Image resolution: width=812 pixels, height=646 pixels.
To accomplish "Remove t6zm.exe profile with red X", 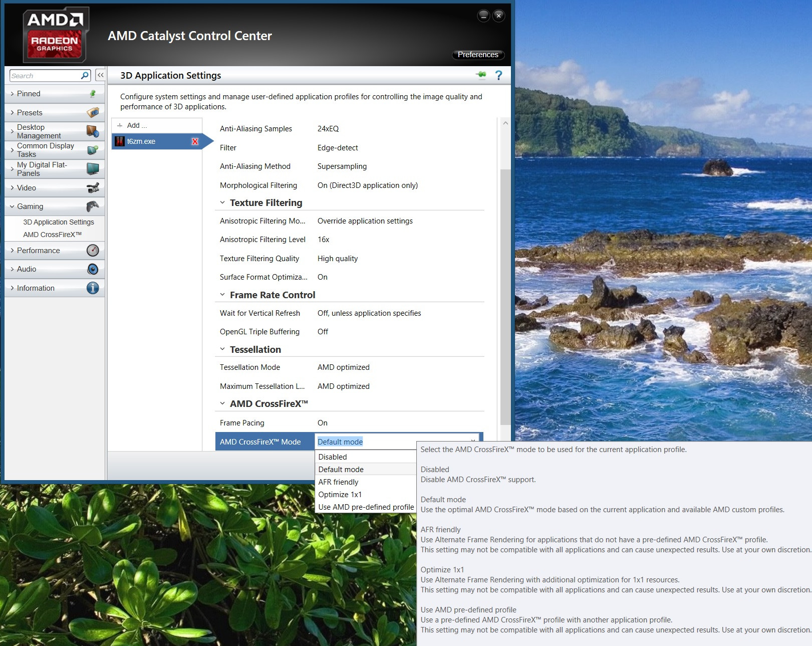I will (x=195, y=141).
